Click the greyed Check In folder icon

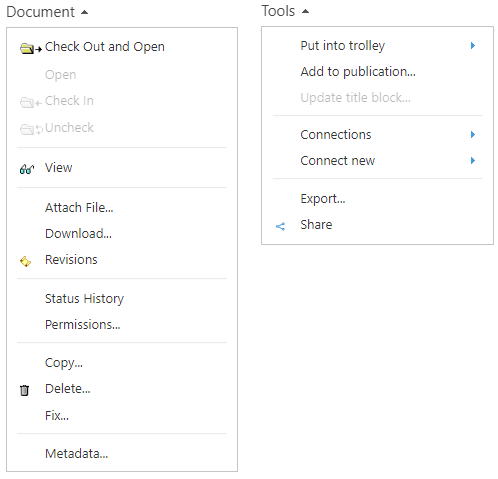[31, 102]
